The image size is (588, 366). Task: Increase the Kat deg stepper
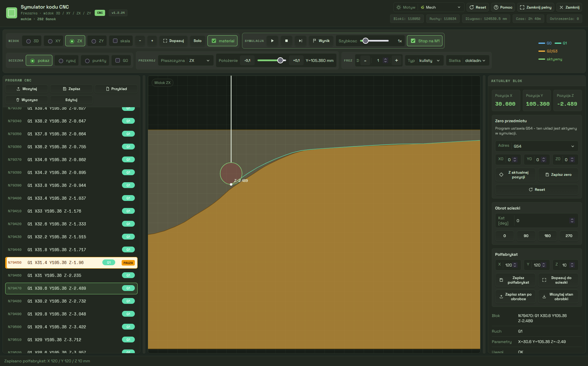[572, 219]
